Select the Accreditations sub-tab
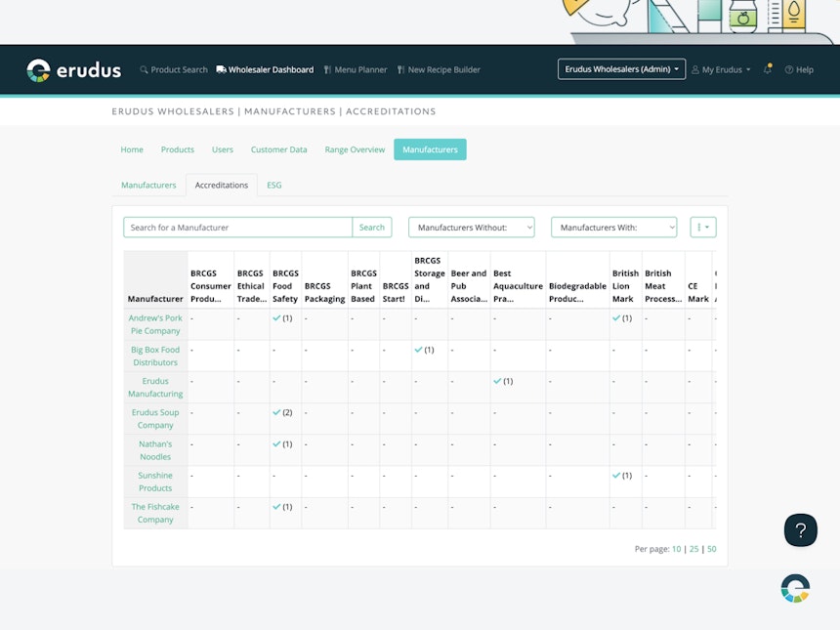840x630 pixels. [222, 185]
